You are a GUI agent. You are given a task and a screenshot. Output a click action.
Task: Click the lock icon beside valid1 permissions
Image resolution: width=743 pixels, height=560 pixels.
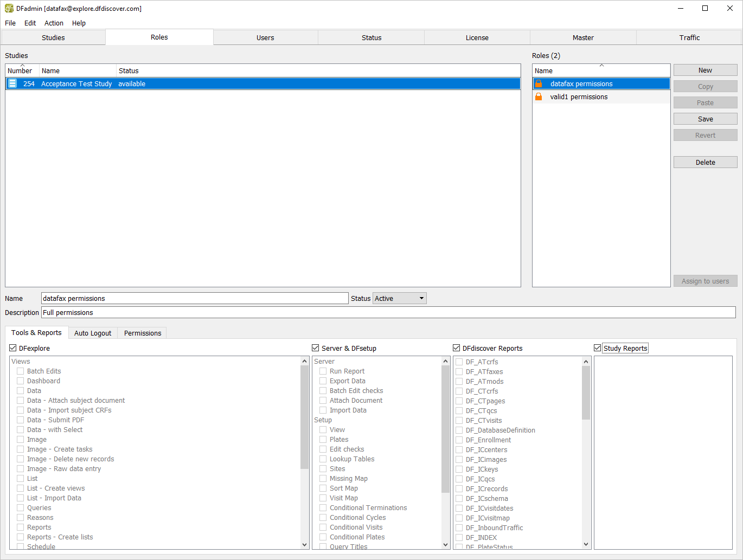(539, 96)
